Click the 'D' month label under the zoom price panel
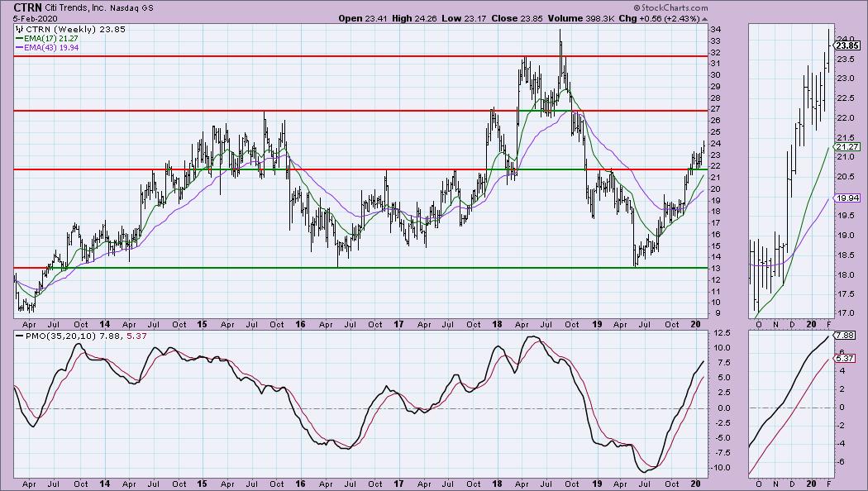This screenshot has height=491, width=868. click(x=792, y=324)
